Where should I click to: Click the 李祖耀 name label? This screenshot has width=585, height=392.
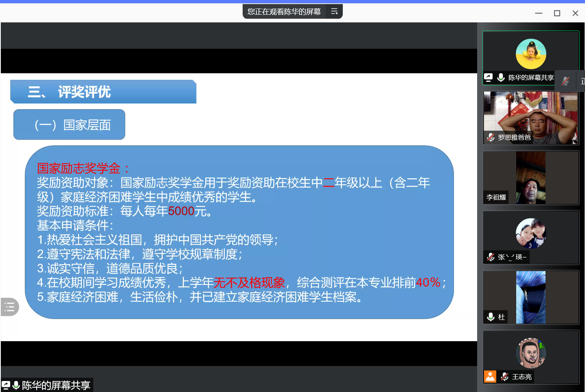[x=496, y=197]
